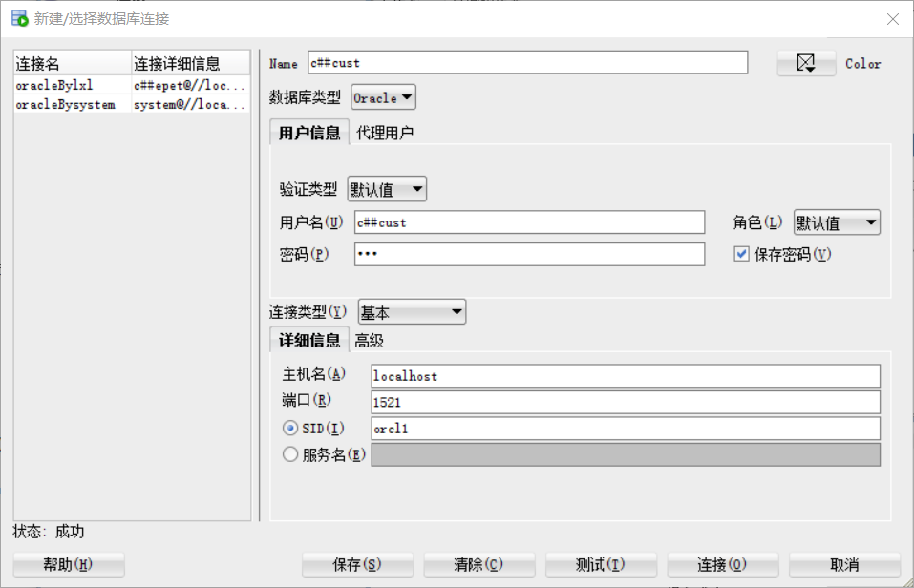Click the 主机名 localhost field
The image size is (914, 588).
click(x=626, y=376)
